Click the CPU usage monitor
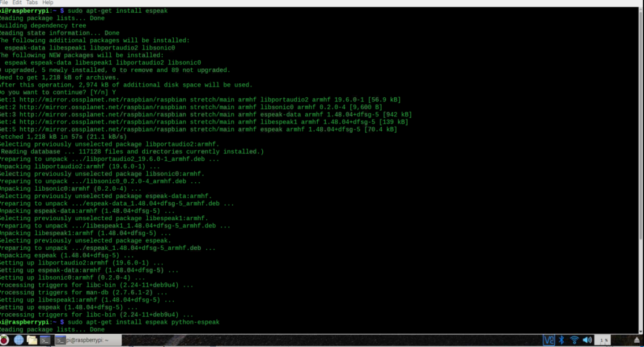644x347 pixels. (604, 340)
